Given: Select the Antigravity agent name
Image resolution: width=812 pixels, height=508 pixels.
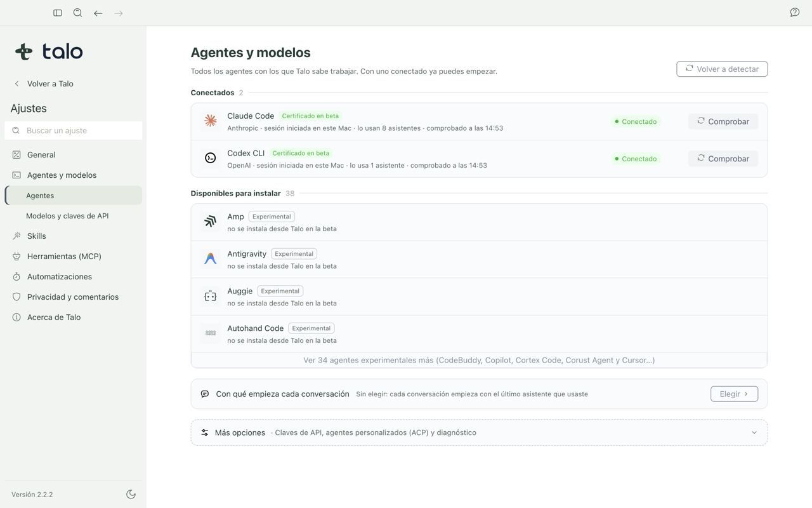Looking at the screenshot, I should [247, 253].
